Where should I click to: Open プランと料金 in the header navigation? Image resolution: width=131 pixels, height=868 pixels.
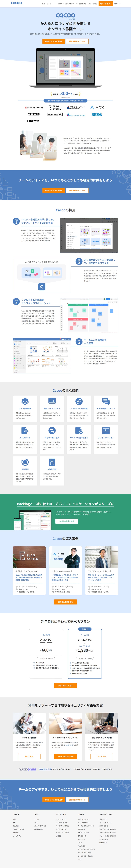click(x=93, y=4)
